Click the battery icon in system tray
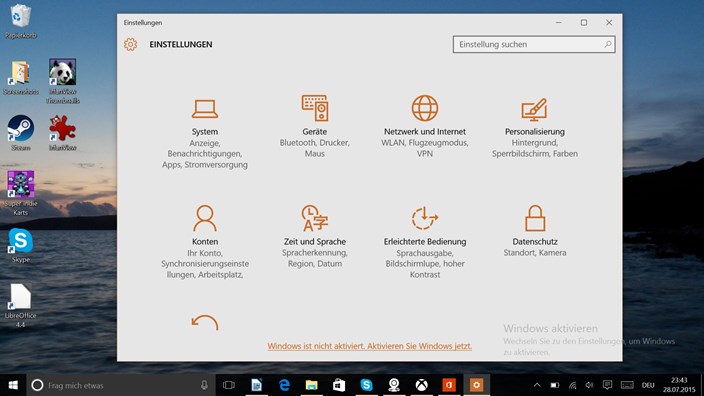This screenshot has width=704, height=396. (x=555, y=385)
